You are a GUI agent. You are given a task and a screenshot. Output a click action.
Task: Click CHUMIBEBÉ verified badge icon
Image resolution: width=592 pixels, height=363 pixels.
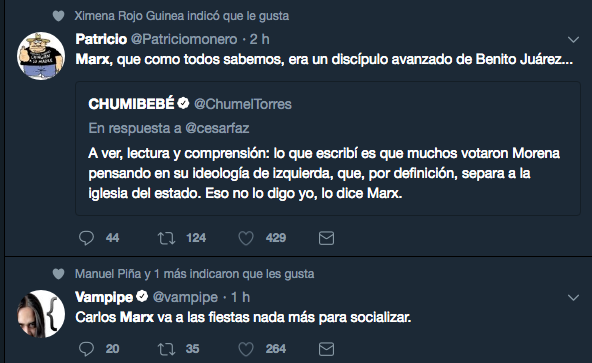183,103
